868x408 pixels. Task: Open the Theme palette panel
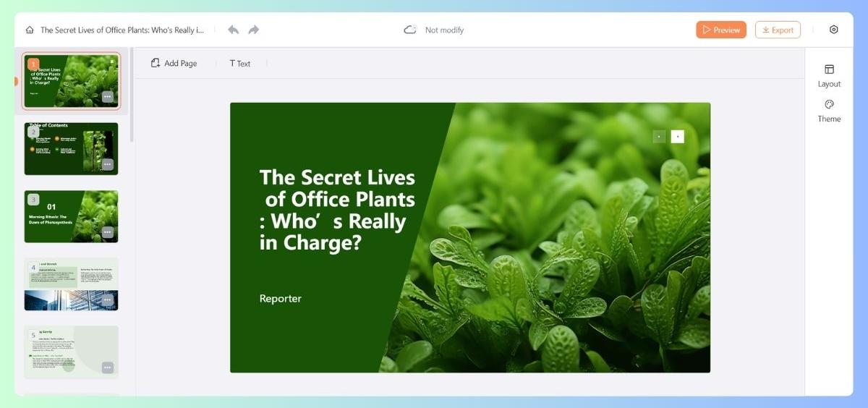829,111
